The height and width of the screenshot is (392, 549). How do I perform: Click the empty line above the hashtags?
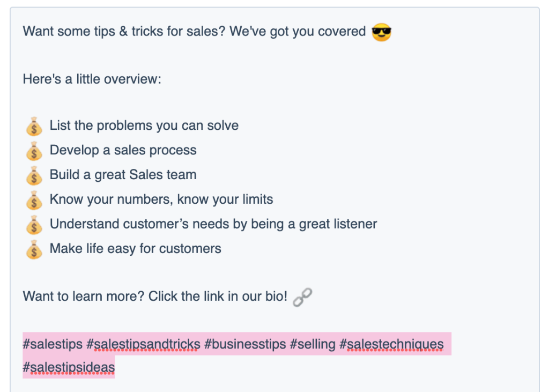(274, 320)
